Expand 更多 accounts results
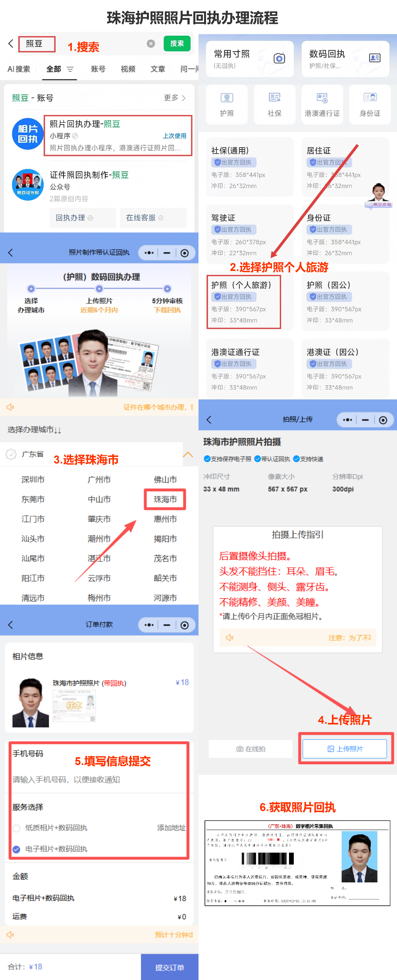Image resolution: width=397 pixels, height=980 pixels. (175, 98)
